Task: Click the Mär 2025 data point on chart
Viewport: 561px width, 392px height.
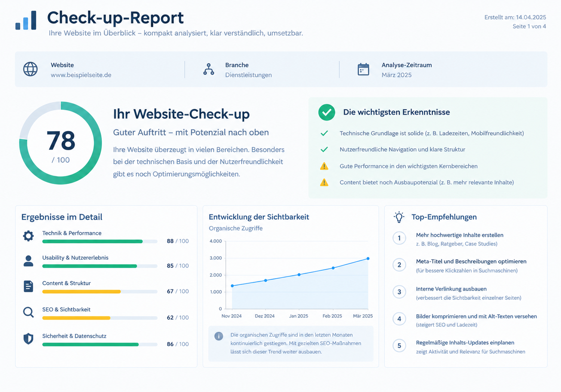Action: pyautogui.click(x=368, y=259)
